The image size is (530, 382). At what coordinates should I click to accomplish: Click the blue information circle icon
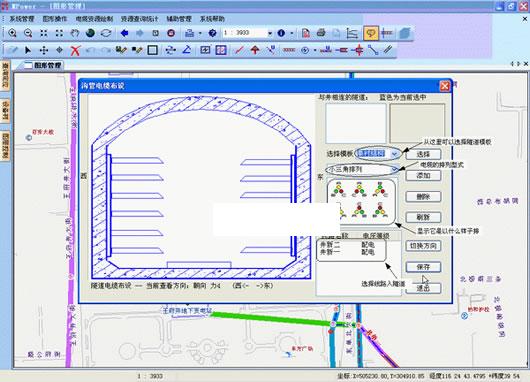click(281, 33)
